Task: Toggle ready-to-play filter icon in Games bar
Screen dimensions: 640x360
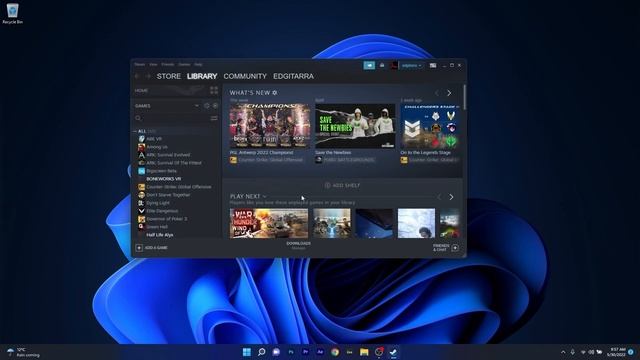Action: (x=216, y=106)
